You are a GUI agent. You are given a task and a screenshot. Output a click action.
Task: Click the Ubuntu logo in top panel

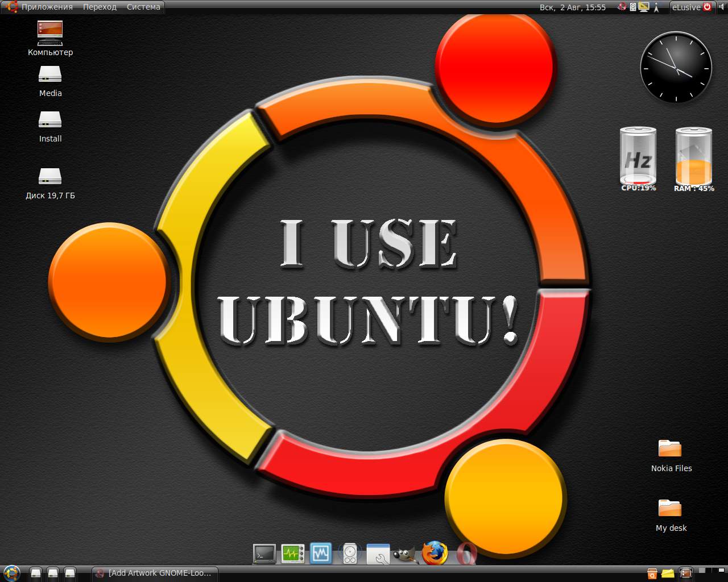click(x=12, y=7)
